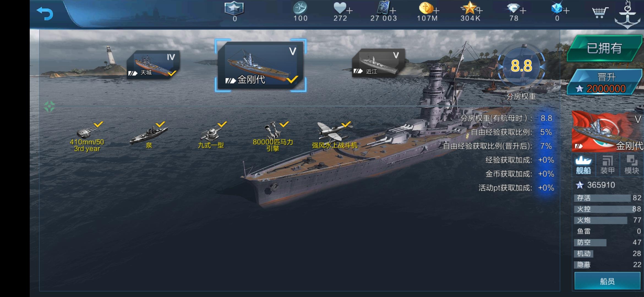Image resolution: width=644 pixels, height=297 pixels.
Task: Click the 已拥有 owned button
Action: point(604,48)
